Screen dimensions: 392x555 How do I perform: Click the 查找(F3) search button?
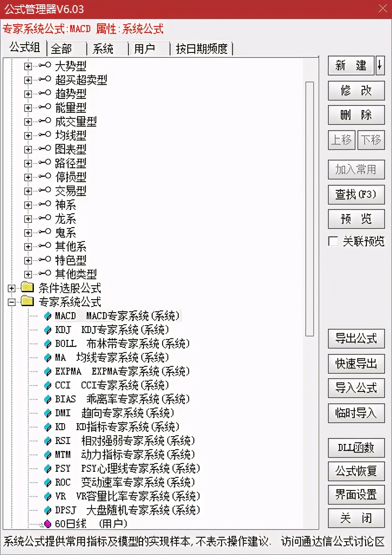point(356,195)
